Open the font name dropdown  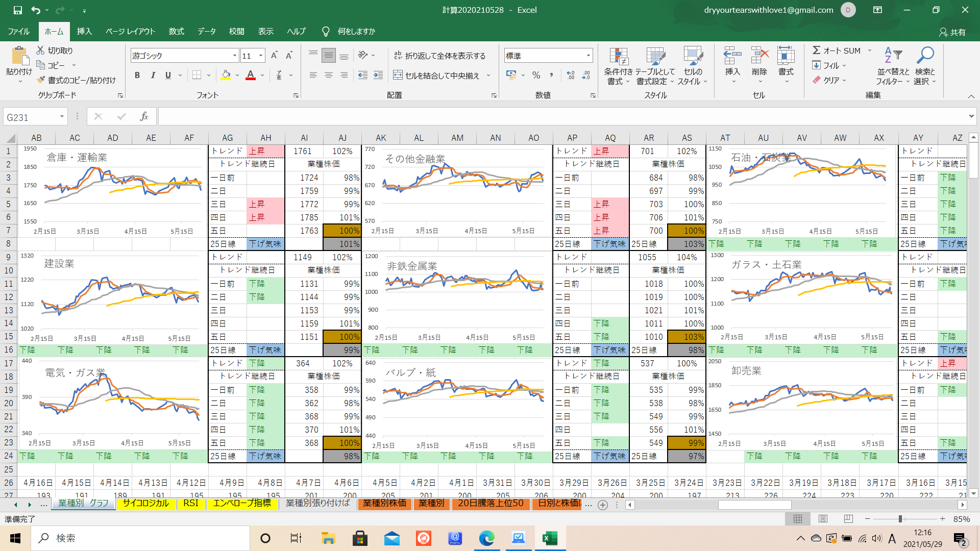[235, 56]
